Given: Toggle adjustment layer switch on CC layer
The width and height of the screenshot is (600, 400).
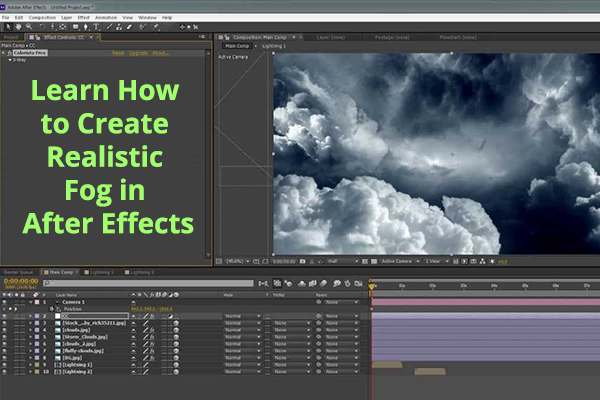Looking at the screenshot, I should coord(170,316).
